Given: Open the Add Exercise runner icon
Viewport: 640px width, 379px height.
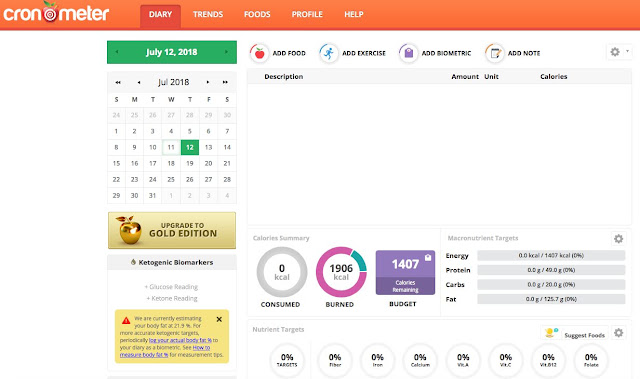Looking at the screenshot, I should coord(329,53).
